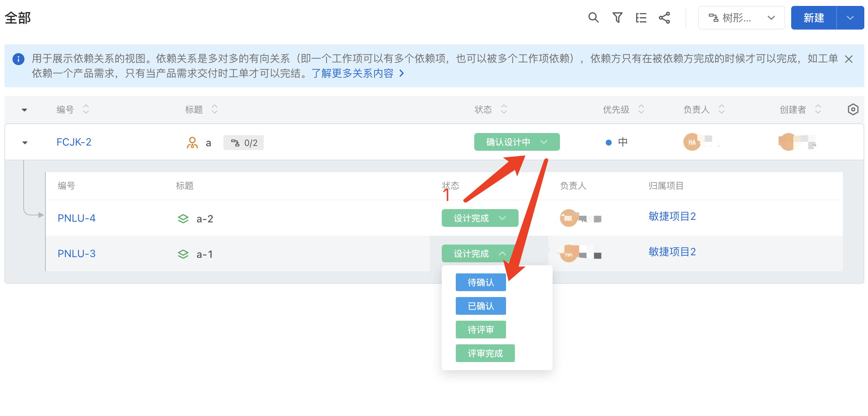
Task: Open work item PNLU-4 link
Action: [76, 218]
